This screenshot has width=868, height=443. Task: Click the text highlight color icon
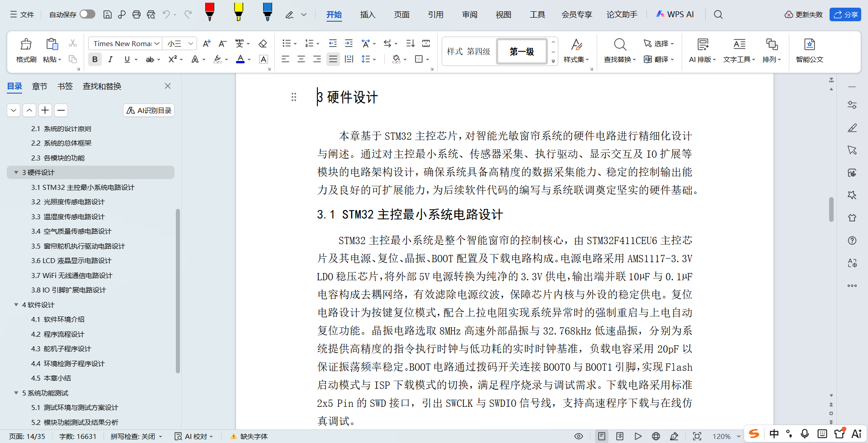(x=217, y=59)
